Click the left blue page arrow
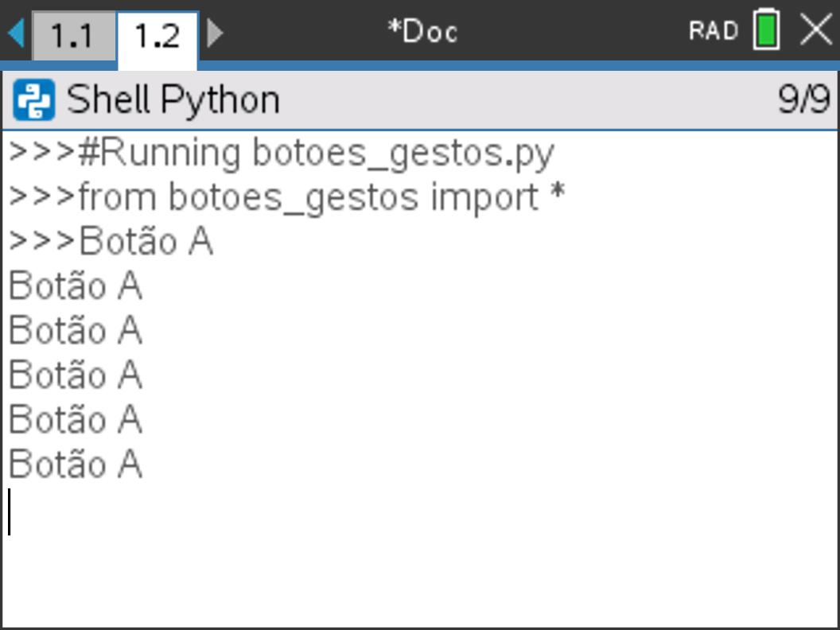Screen dimensions: 840x630 (x=16, y=32)
